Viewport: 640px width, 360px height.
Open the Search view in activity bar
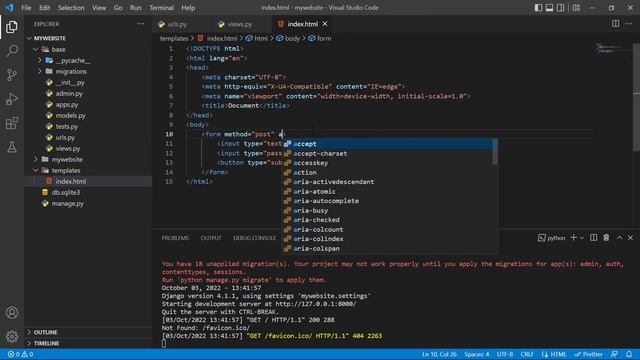click(12, 51)
